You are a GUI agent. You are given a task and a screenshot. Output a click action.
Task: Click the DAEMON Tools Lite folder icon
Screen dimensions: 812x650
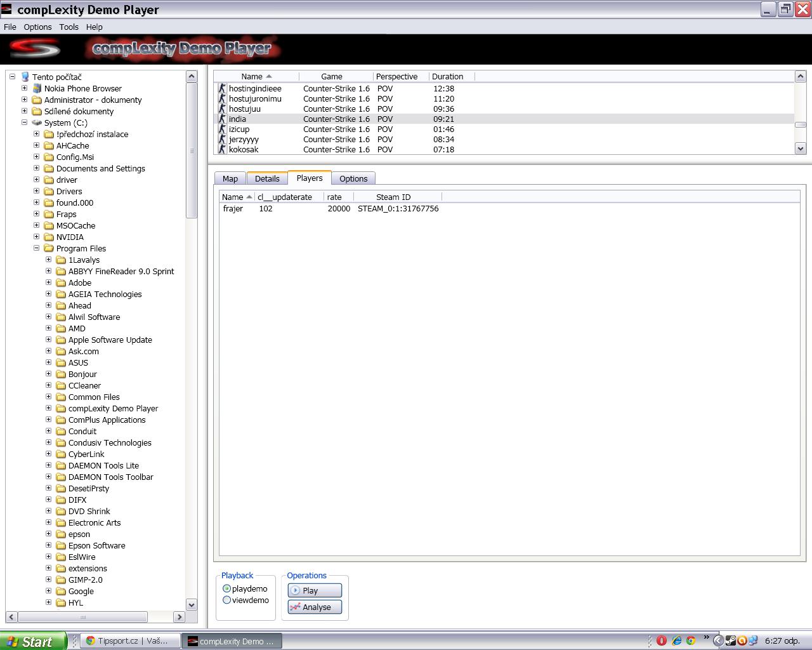(61, 465)
